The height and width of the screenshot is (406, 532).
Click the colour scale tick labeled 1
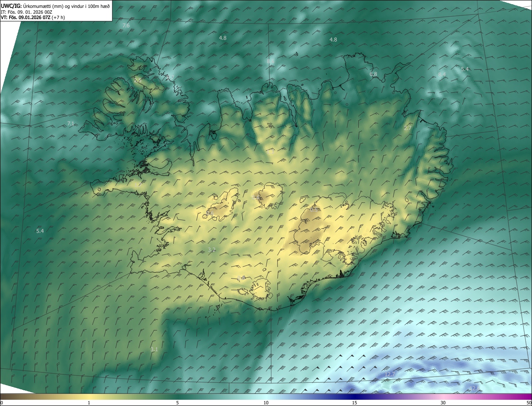click(x=89, y=403)
